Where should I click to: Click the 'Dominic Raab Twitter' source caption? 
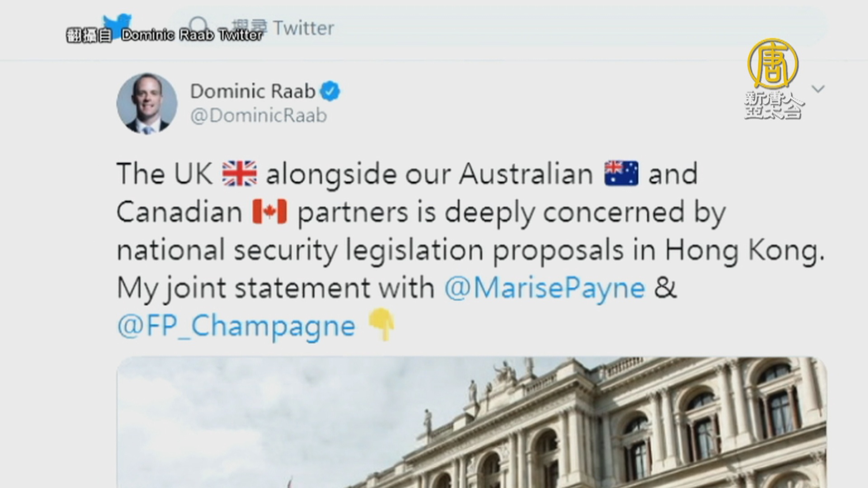pyautogui.click(x=192, y=35)
